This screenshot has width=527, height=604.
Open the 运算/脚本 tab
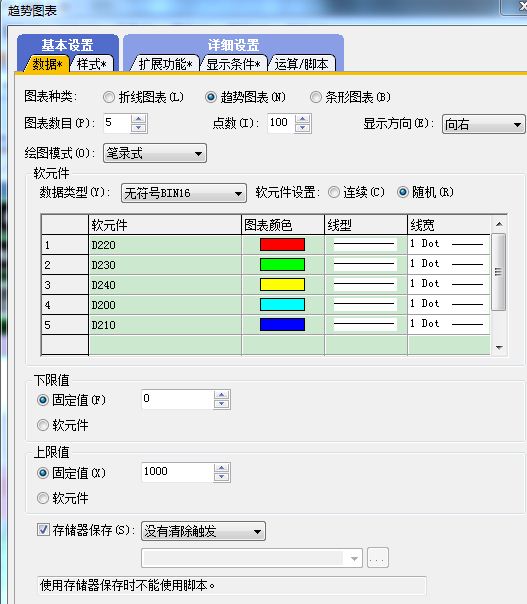301,64
